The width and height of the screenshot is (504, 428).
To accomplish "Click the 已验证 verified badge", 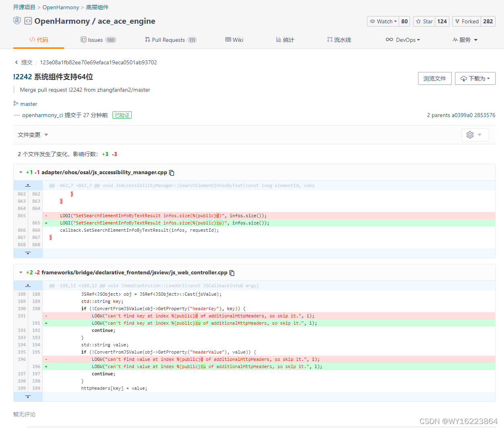I will [122, 115].
